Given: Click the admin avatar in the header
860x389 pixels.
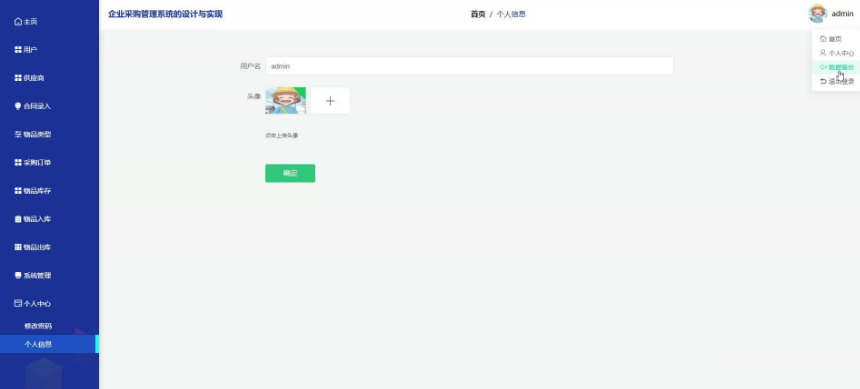Looking at the screenshot, I should pyautogui.click(x=817, y=14).
